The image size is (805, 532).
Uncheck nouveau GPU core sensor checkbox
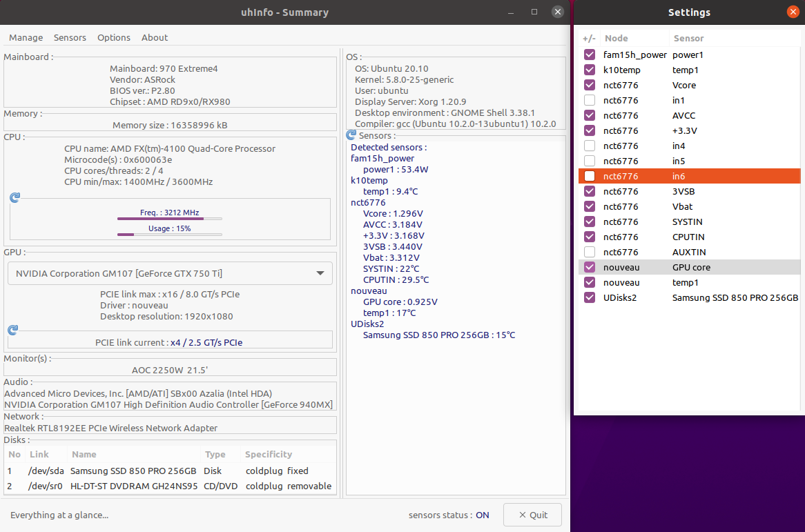[x=590, y=267]
